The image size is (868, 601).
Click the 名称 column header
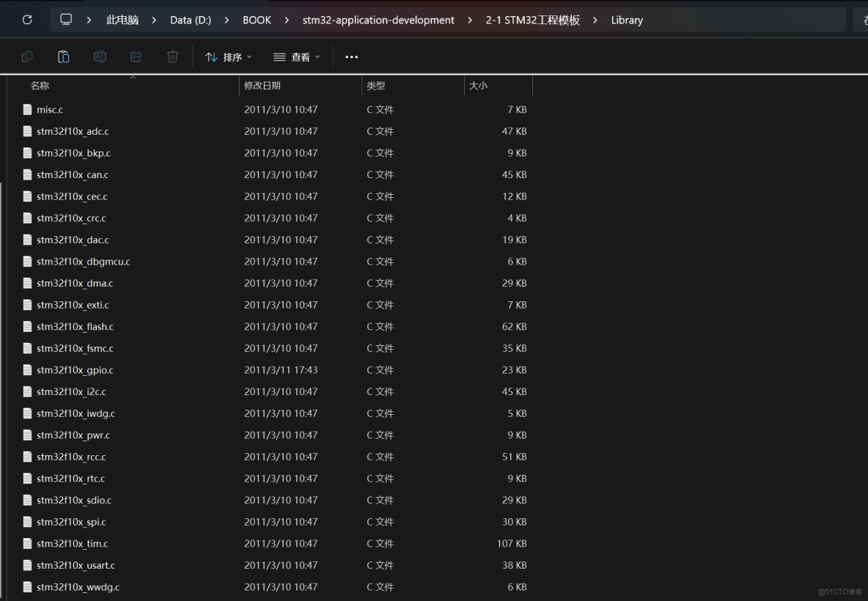pyautogui.click(x=40, y=86)
